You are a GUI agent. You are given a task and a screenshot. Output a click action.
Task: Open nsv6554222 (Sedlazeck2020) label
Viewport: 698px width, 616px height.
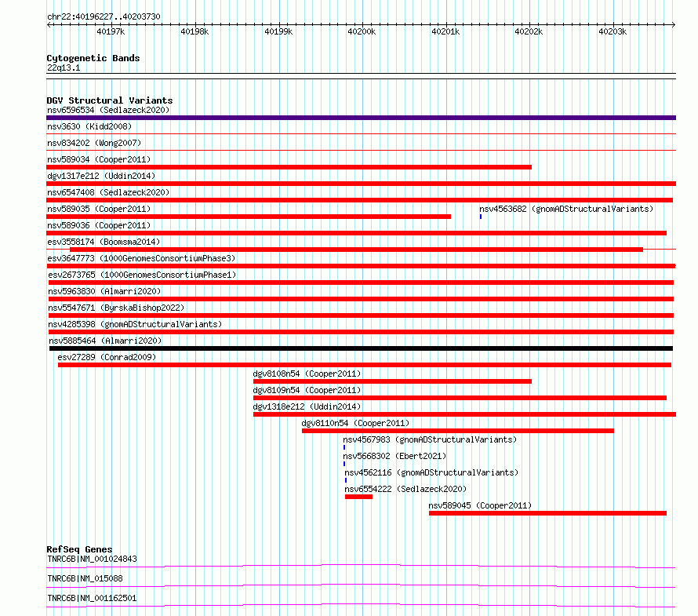point(405,489)
